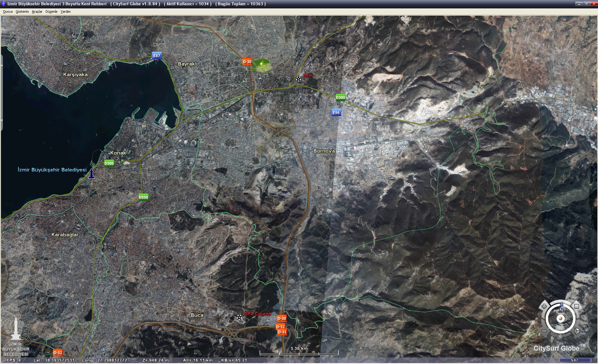
Task: Click the Long : 27.298832772 status value
Action: (x=104, y=360)
